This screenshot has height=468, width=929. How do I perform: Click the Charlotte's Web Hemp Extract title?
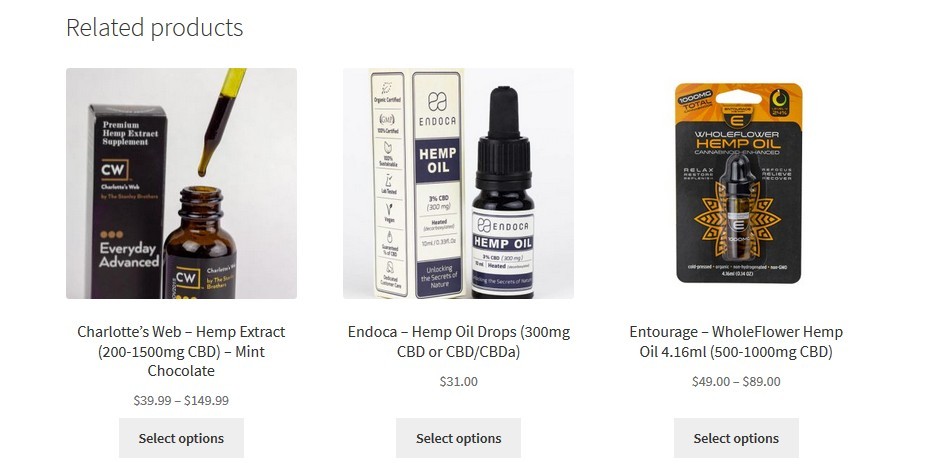[x=181, y=351]
